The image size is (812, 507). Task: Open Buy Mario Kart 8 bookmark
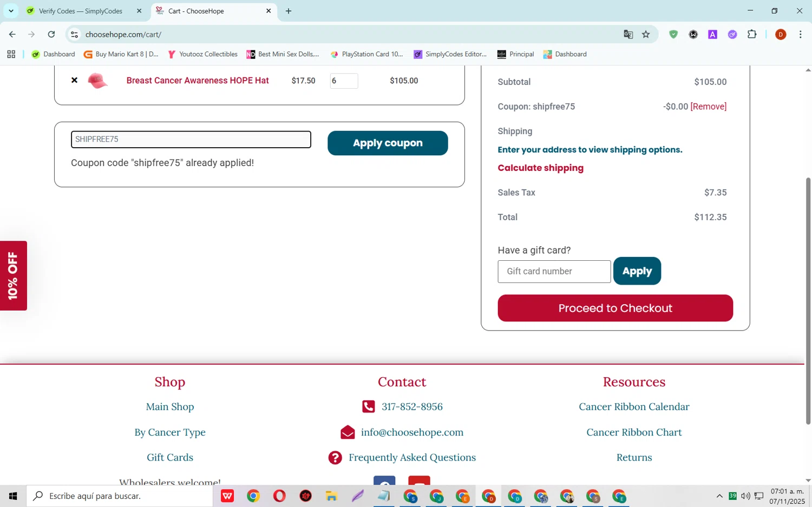pyautogui.click(x=121, y=54)
